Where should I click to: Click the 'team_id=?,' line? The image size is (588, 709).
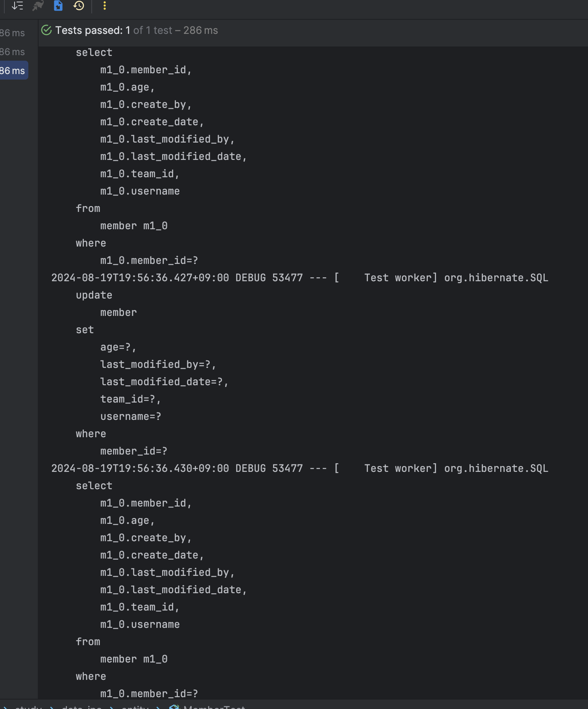pos(131,399)
